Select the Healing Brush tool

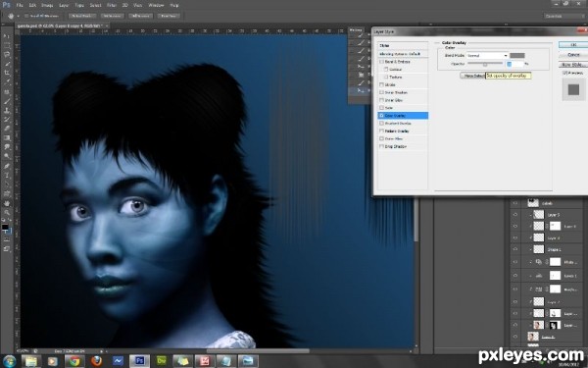coord(7,91)
